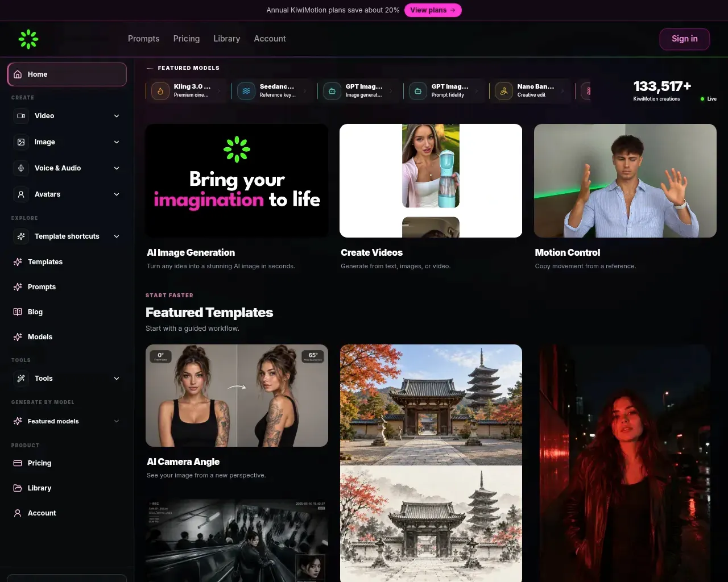Click the Nano Banana icon
The width and height of the screenshot is (728, 582).
[x=504, y=91]
